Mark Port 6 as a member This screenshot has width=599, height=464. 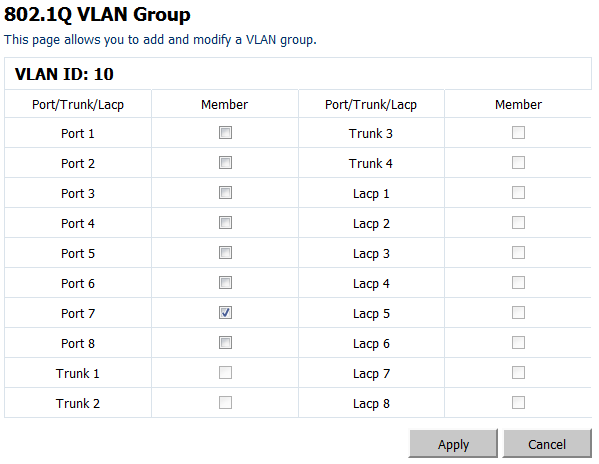pyautogui.click(x=225, y=283)
